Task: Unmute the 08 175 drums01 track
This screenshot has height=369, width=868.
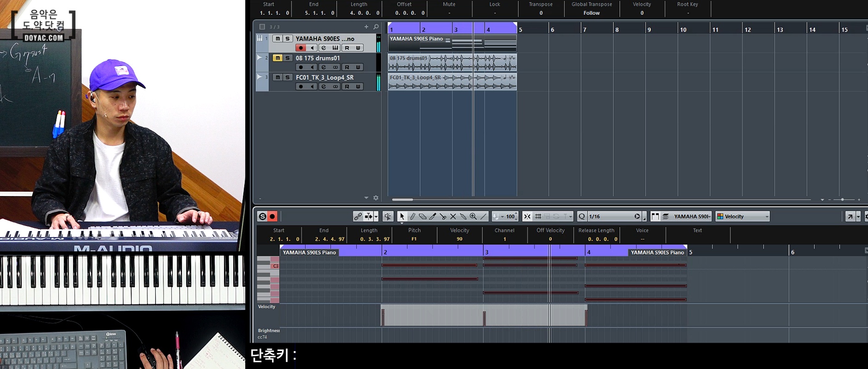Action: click(x=277, y=58)
